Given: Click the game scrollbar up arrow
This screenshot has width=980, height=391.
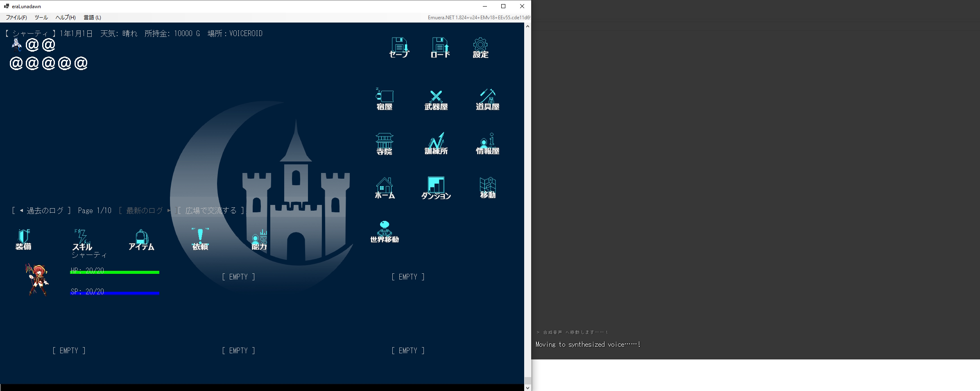Looking at the screenshot, I should (x=527, y=26).
